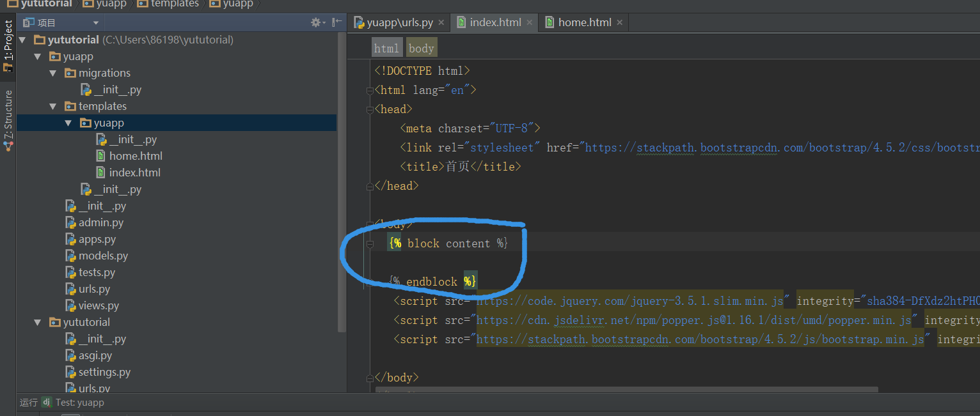Click the project tree vertical scrollbar

342,182
